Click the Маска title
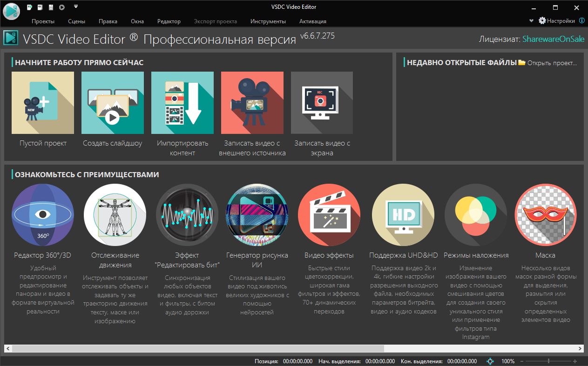 tap(546, 255)
